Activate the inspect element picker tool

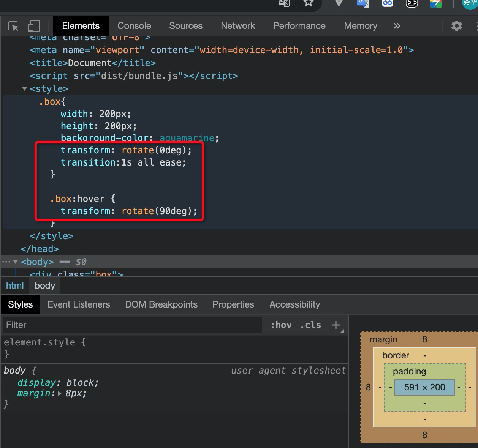pyautogui.click(x=13, y=26)
